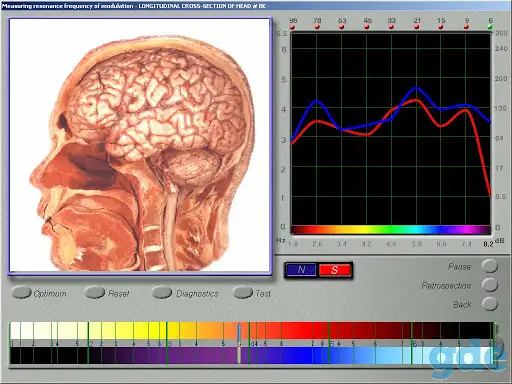Click the 200 value on right axis
This screenshot has height=384, width=512.
pyautogui.click(x=501, y=79)
